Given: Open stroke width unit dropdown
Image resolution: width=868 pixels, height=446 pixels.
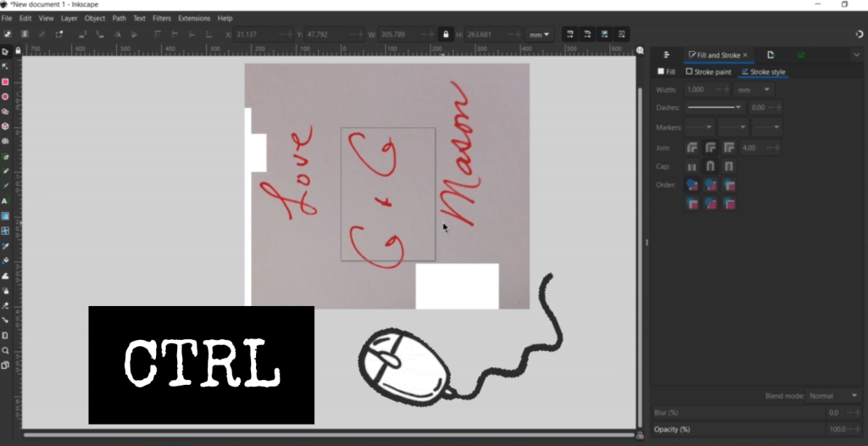Looking at the screenshot, I should (754, 90).
